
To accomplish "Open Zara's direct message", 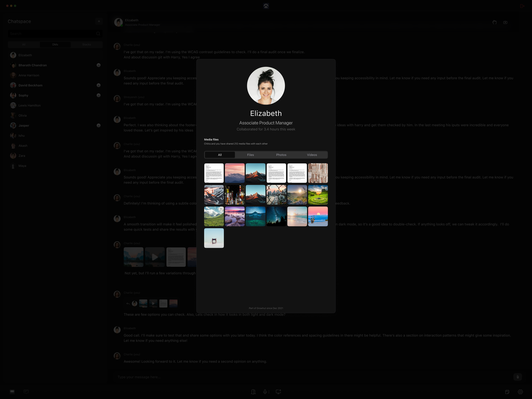I will click(x=55, y=156).
